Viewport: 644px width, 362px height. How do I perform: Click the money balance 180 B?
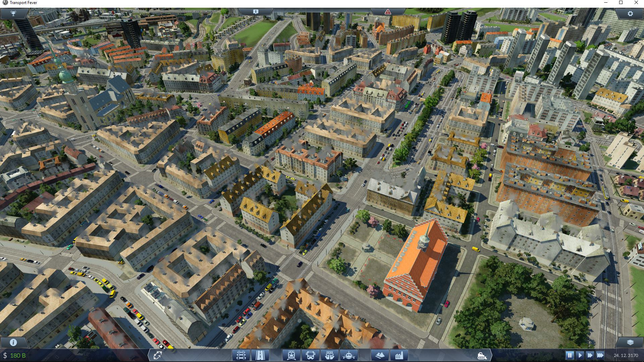pyautogui.click(x=14, y=355)
